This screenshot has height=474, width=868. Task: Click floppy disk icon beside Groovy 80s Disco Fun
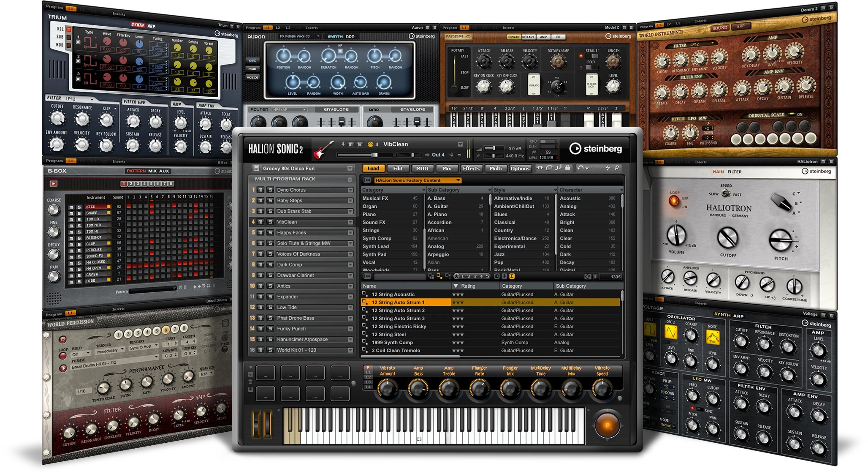tap(256, 168)
